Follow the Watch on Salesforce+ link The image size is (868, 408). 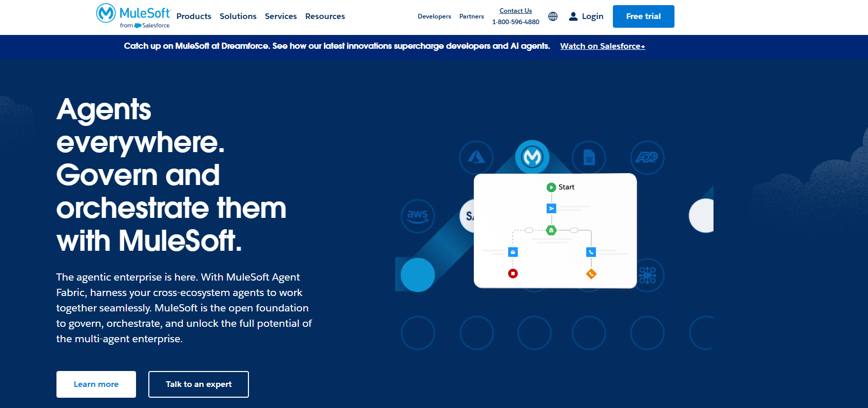click(x=602, y=46)
